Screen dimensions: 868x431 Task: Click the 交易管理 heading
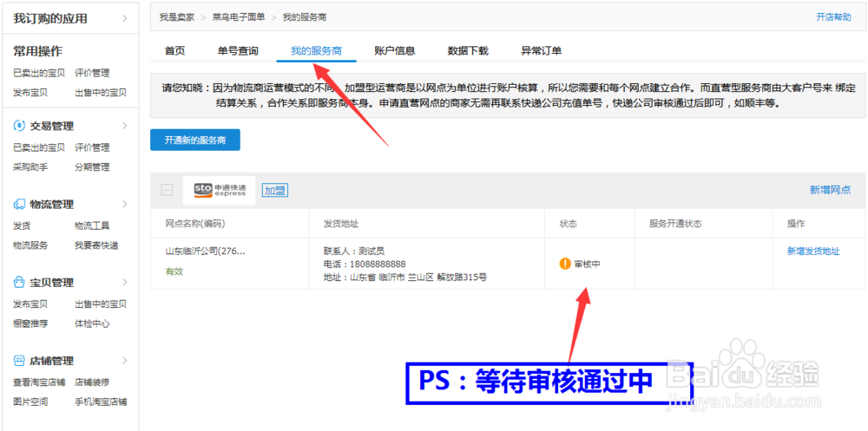(51, 126)
